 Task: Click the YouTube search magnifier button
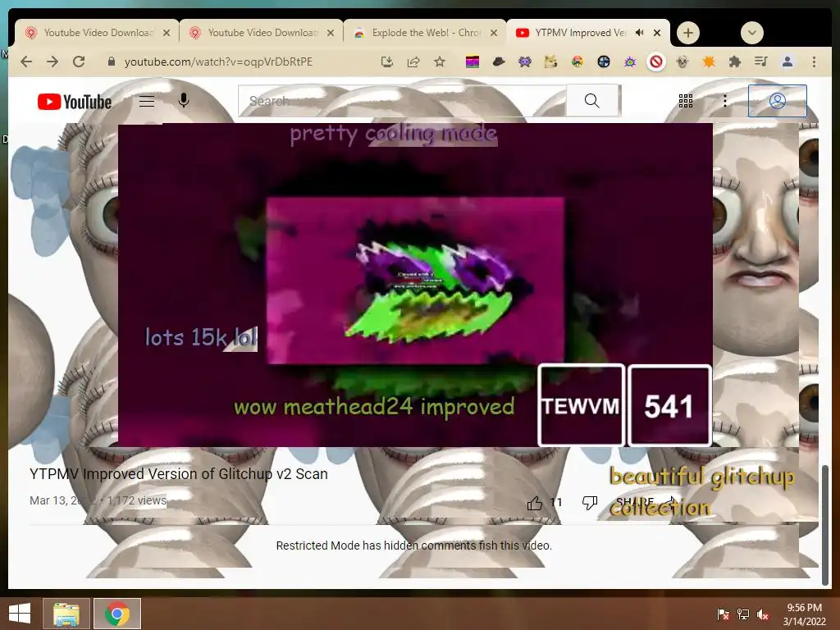[x=592, y=100]
